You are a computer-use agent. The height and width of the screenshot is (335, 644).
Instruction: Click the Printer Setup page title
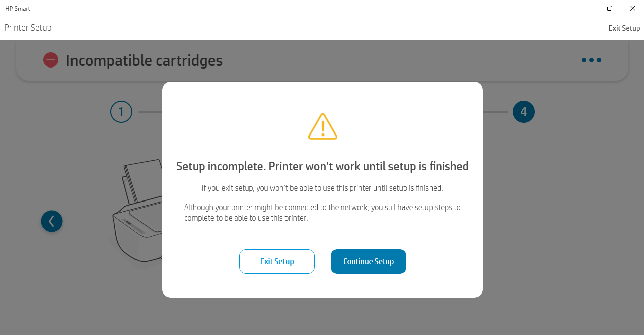[x=28, y=28]
